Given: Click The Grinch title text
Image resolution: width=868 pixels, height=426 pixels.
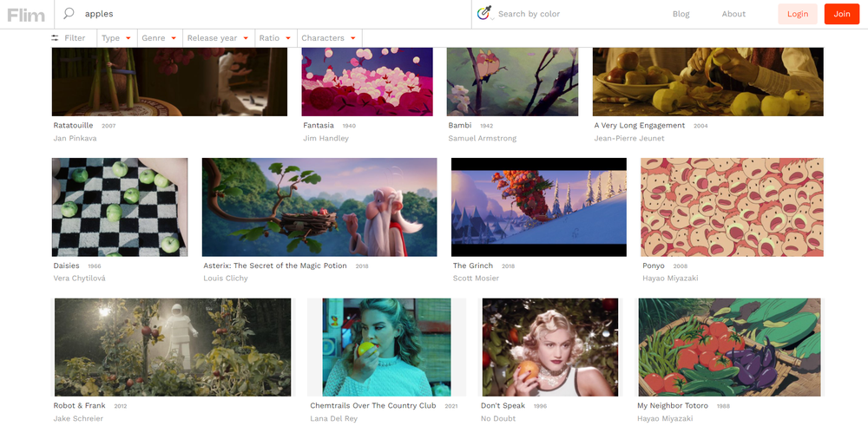Looking at the screenshot, I should coord(473,265).
